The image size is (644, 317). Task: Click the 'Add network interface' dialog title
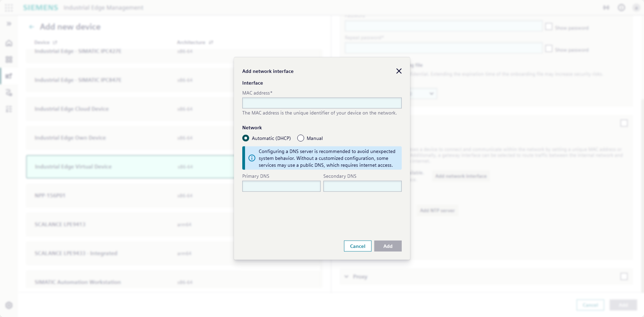pos(268,71)
